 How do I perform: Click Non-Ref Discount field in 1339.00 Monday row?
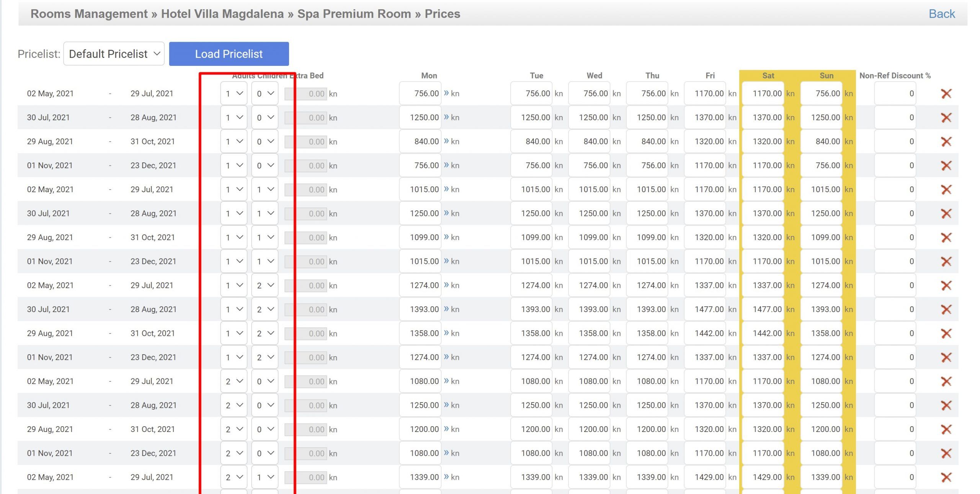(x=895, y=477)
